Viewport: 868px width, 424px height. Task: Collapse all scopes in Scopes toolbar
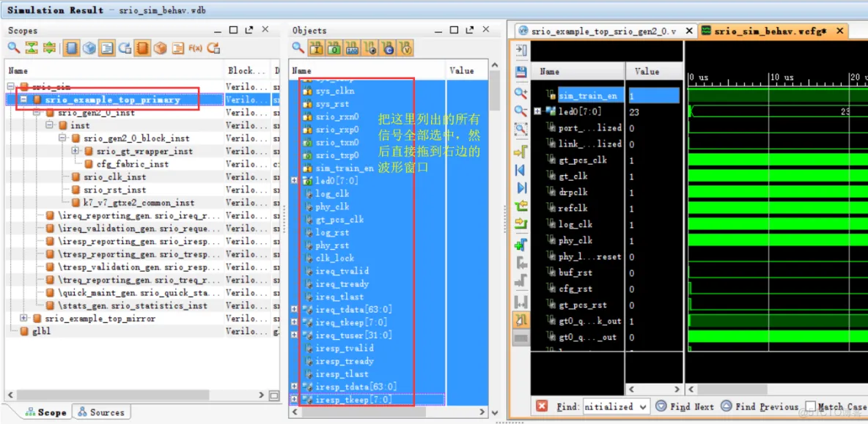(x=32, y=48)
